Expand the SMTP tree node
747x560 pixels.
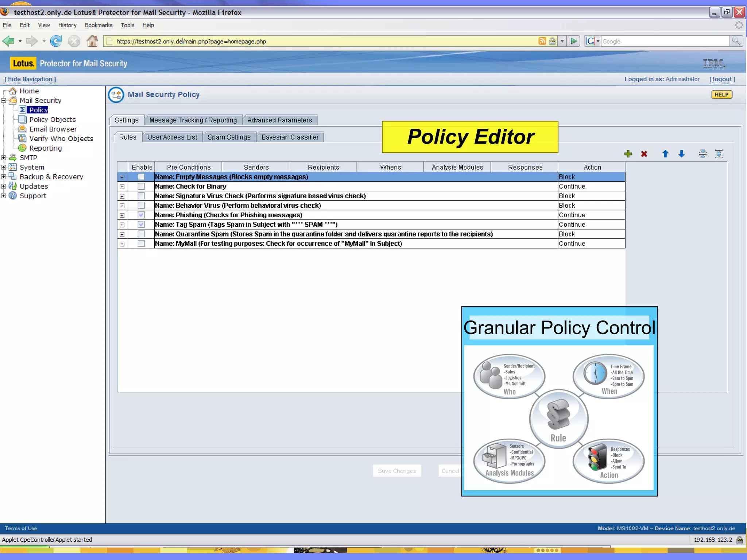pos(4,157)
